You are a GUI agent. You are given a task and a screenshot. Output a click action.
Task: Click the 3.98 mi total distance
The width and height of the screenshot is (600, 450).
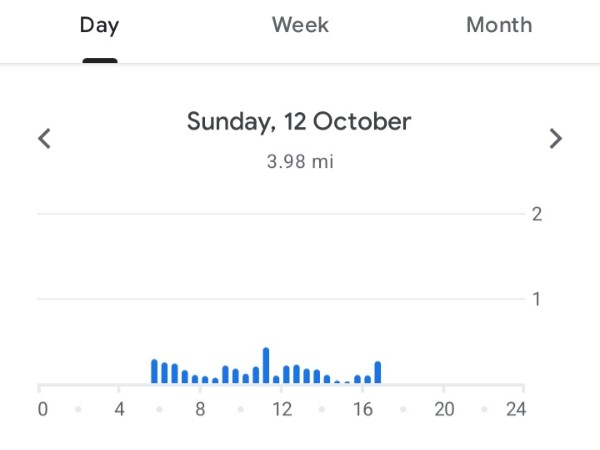(299, 162)
